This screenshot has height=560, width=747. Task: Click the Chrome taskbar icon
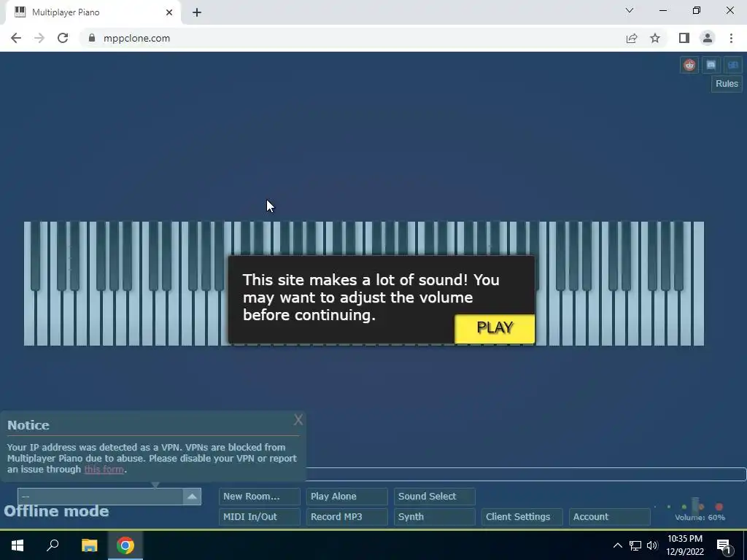(125, 545)
